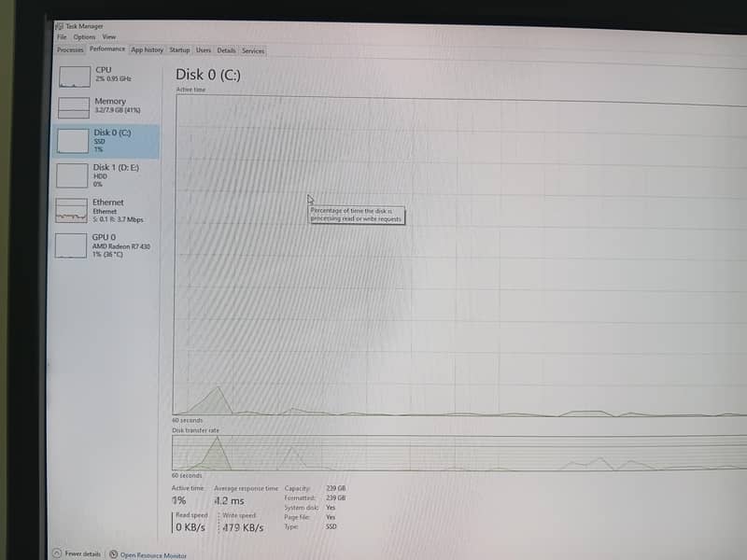Image resolution: width=747 pixels, height=560 pixels.
Task: Select the Performance tab
Action: click(x=107, y=49)
